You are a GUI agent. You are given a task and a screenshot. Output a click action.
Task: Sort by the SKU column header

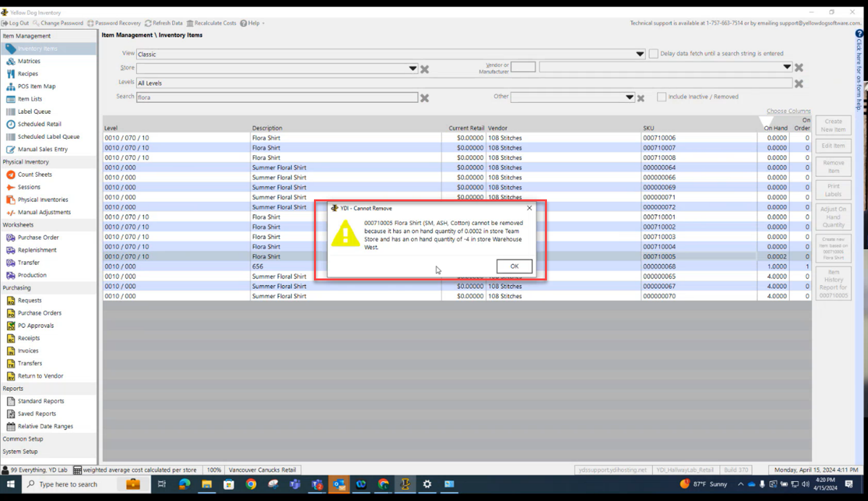(649, 128)
